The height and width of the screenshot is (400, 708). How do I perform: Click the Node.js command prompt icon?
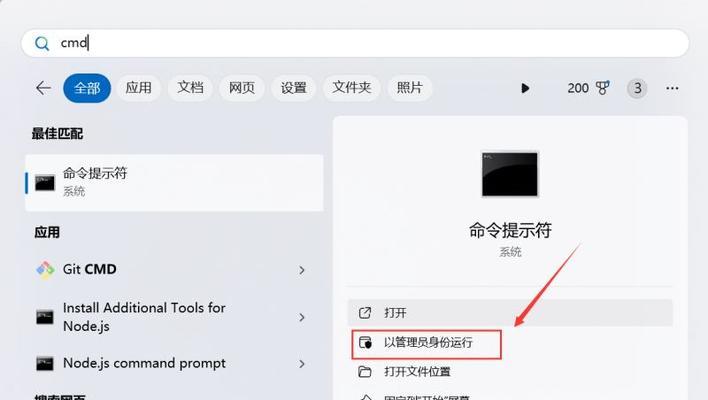[x=45, y=363]
